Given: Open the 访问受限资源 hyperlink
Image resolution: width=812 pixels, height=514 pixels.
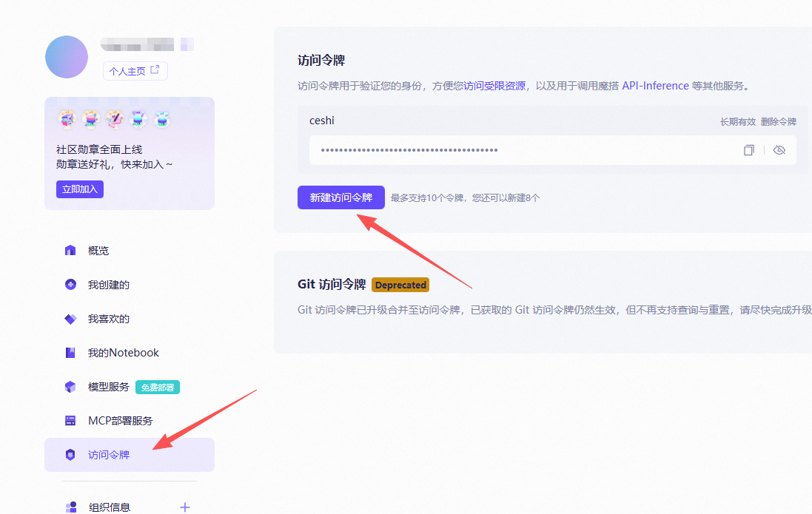Looking at the screenshot, I should coord(494,86).
